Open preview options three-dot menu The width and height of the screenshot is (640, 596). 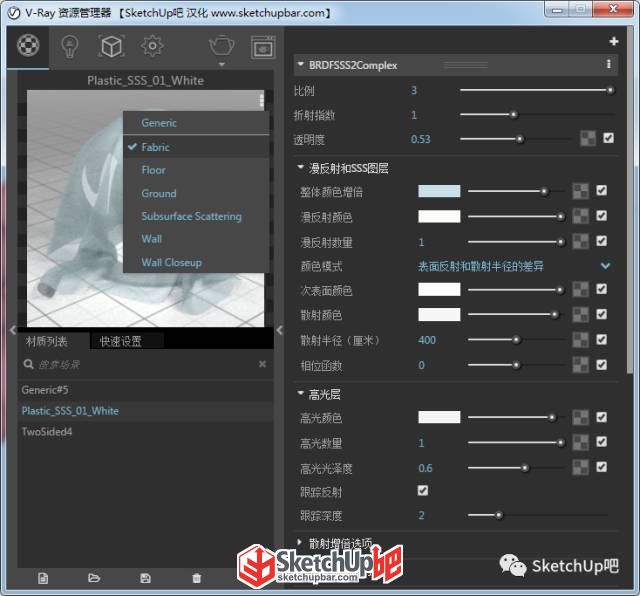(261, 100)
